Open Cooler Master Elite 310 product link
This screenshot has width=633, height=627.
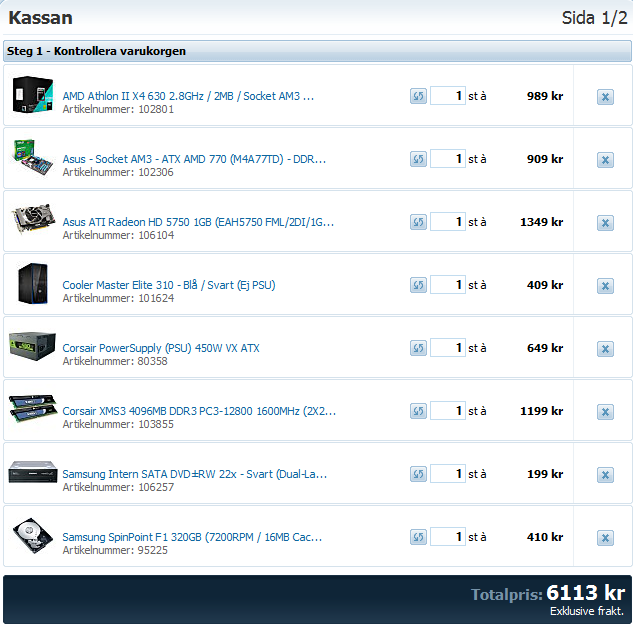[x=169, y=285]
